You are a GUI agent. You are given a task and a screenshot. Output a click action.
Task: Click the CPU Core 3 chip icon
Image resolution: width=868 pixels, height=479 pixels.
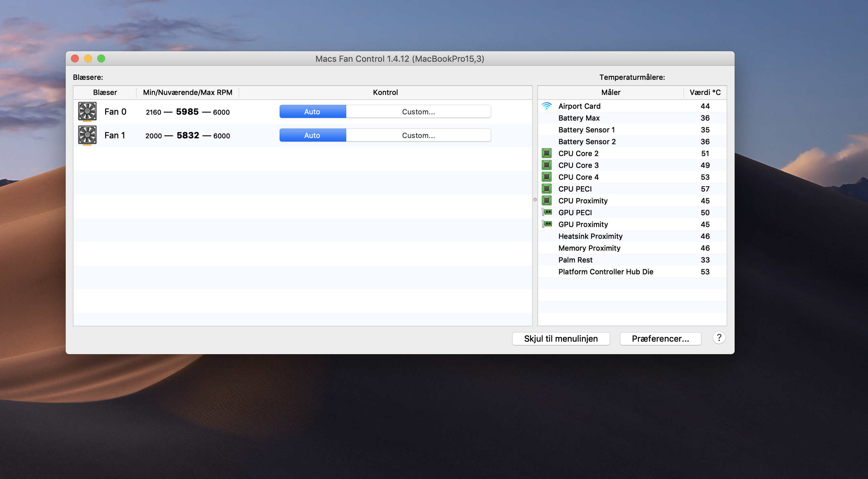[x=546, y=165]
